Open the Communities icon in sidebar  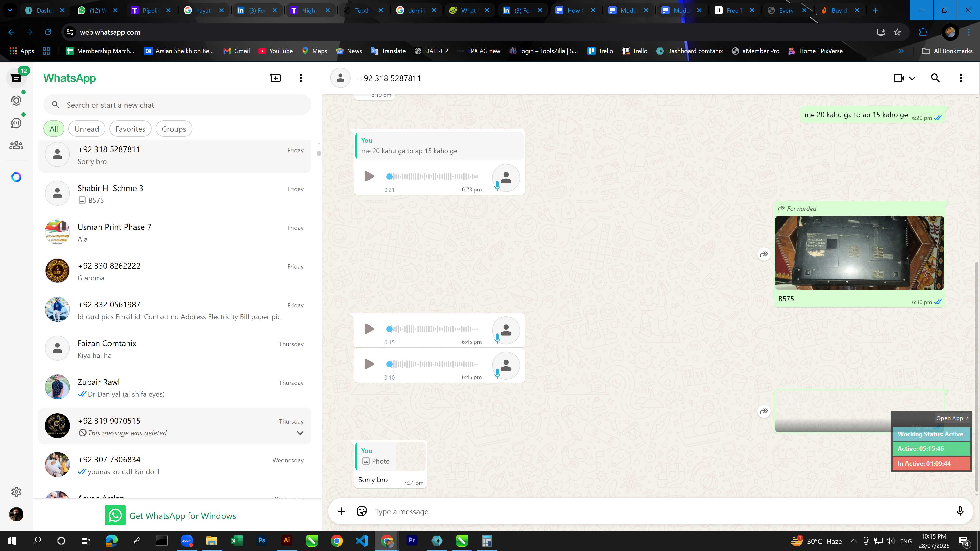(x=16, y=145)
